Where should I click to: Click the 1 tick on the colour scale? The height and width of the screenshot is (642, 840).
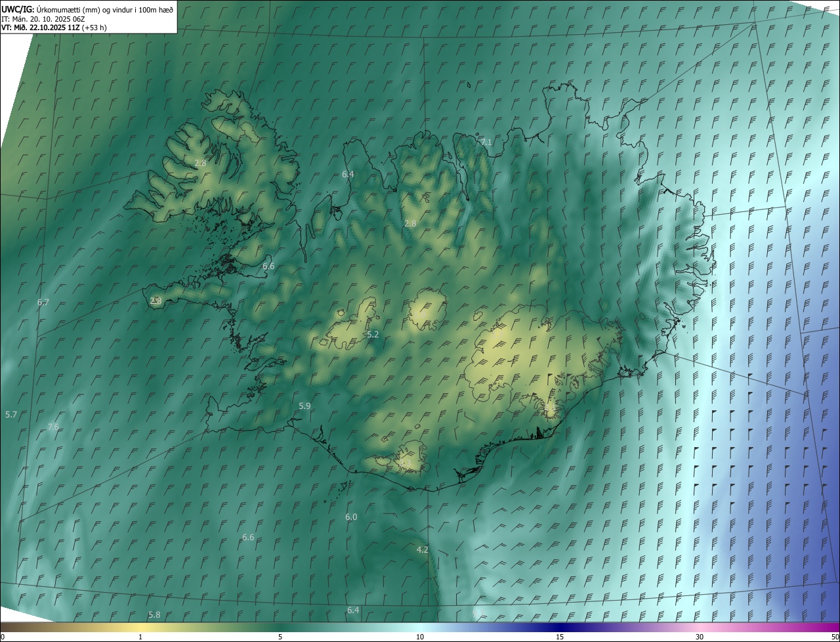(x=140, y=637)
